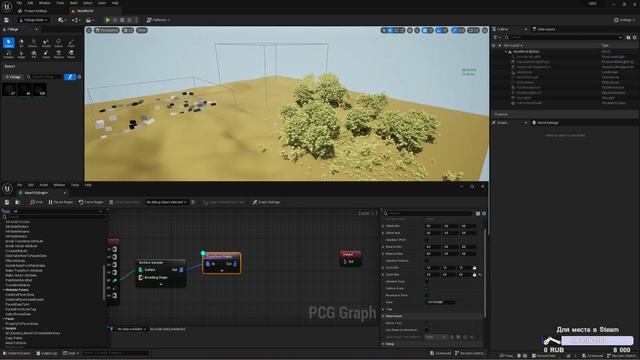This screenshot has height=360, width=640.
Task: Open the cinematics toolbar icon menu
Action: point(89,20)
